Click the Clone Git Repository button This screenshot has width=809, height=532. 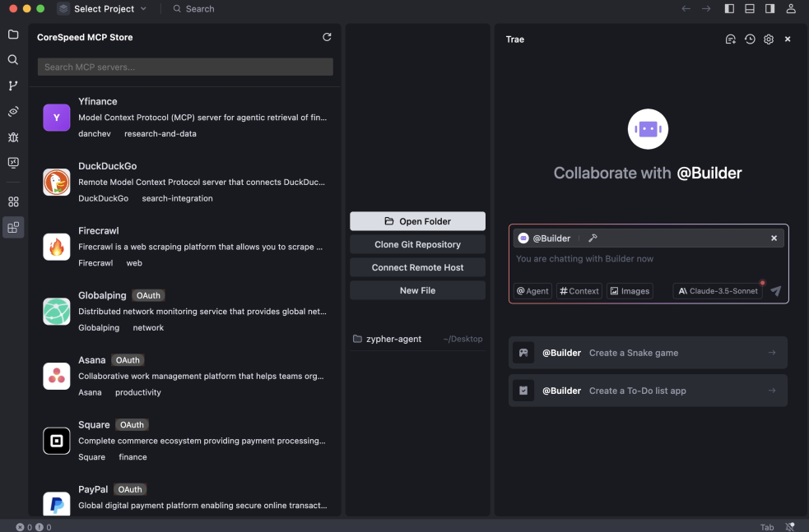tap(417, 244)
